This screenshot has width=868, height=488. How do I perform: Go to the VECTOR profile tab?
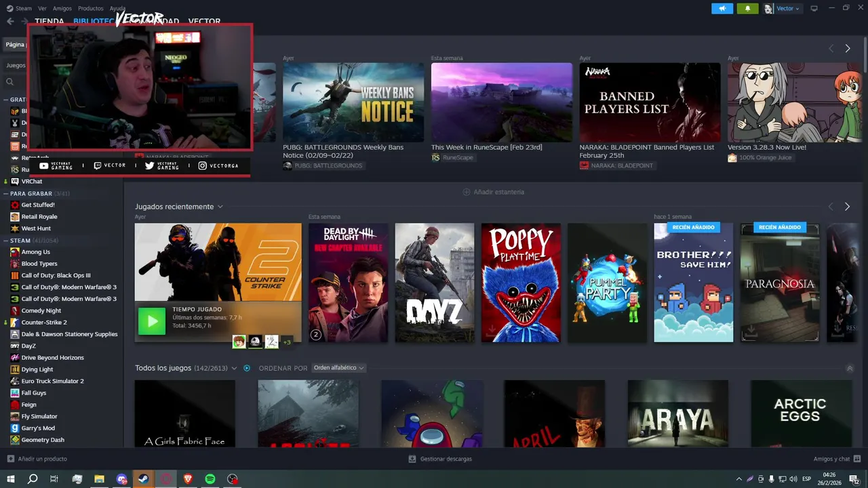point(204,22)
